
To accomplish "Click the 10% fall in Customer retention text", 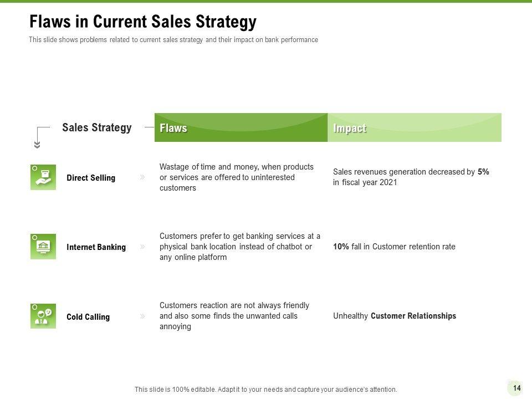I will [394, 247].
